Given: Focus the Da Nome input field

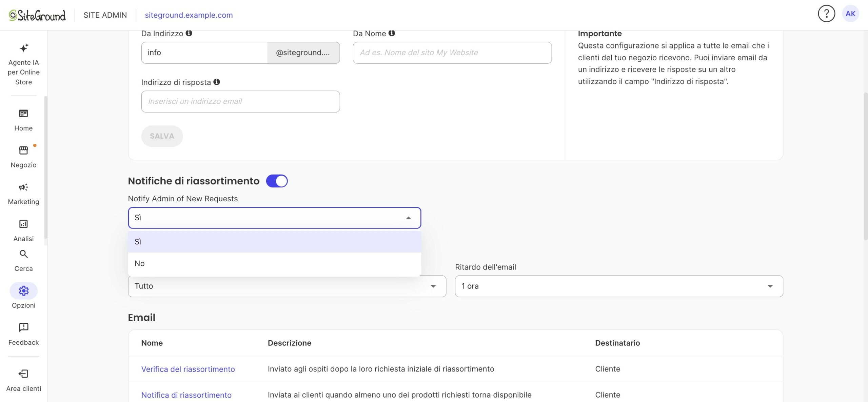Looking at the screenshot, I should [x=452, y=53].
